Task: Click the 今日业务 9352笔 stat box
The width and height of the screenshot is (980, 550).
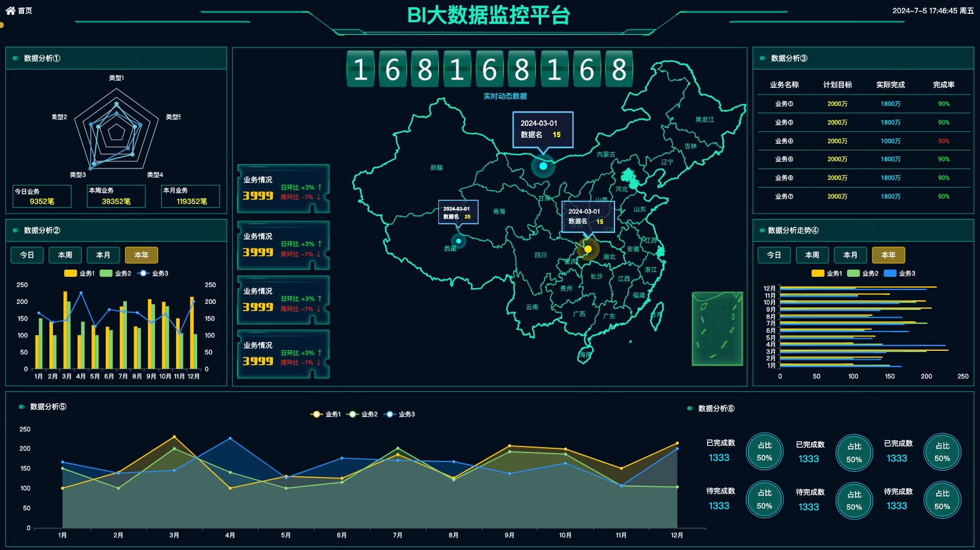Action: click(x=42, y=196)
